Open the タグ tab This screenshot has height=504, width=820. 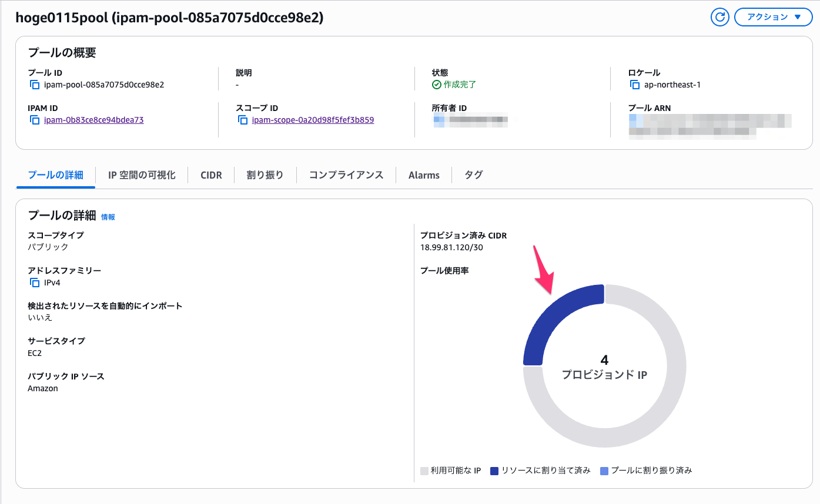click(474, 175)
